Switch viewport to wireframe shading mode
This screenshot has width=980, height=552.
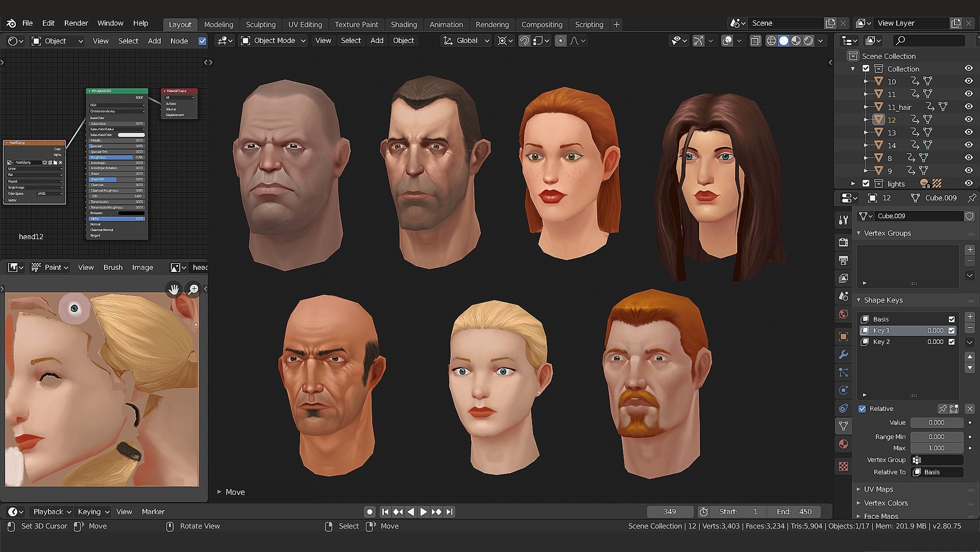[x=771, y=40]
